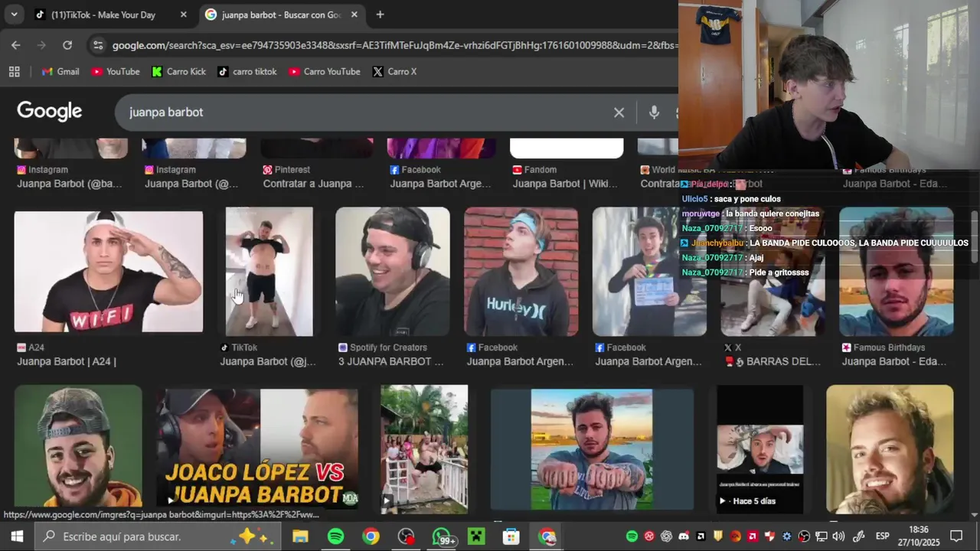The height and width of the screenshot is (551, 980).
Task: Open Google Chrome from the taskbar
Action: (x=371, y=536)
